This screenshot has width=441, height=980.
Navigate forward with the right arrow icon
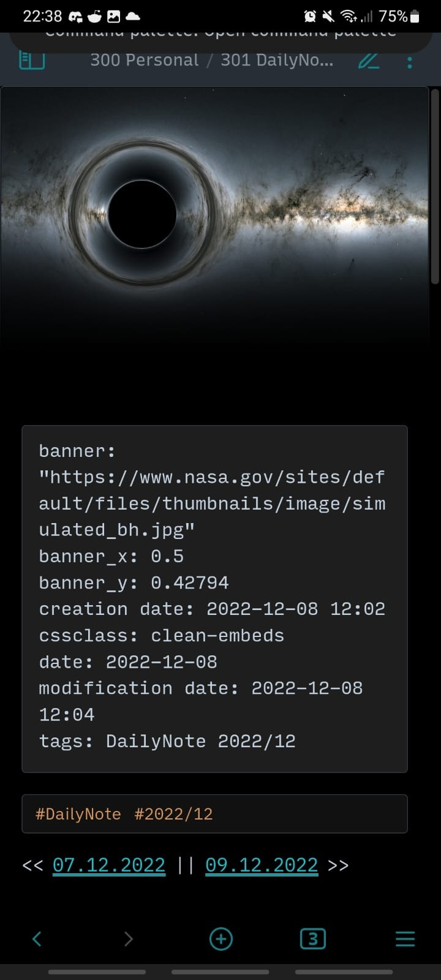click(x=128, y=938)
